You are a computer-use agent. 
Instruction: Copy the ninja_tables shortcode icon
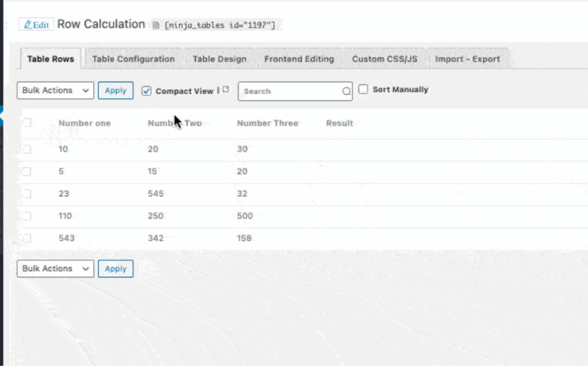coord(156,25)
